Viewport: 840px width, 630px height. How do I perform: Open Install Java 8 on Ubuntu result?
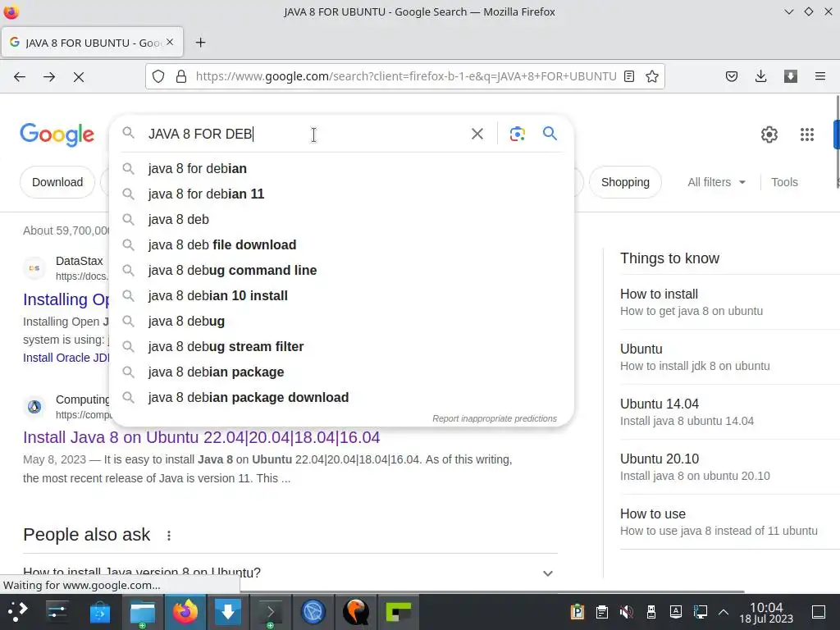pos(202,437)
